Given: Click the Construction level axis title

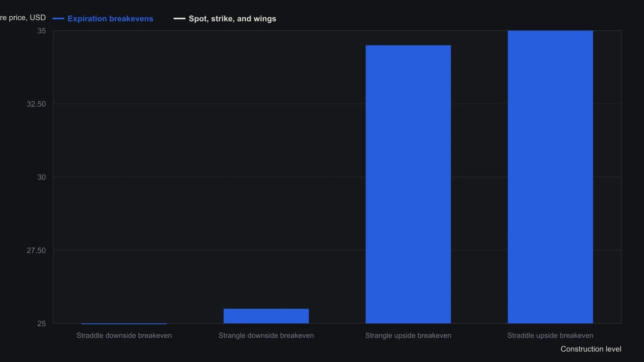Looking at the screenshot, I should click(x=591, y=349).
